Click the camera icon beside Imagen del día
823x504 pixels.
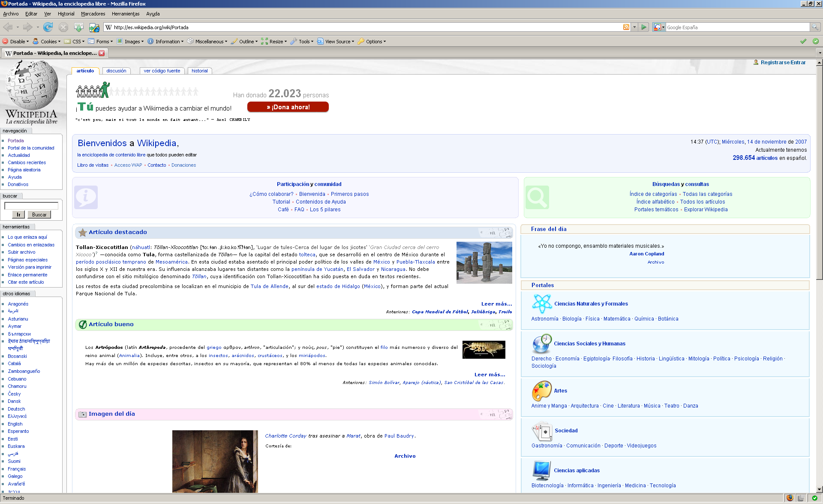pyautogui.click(x=83, y=414)
